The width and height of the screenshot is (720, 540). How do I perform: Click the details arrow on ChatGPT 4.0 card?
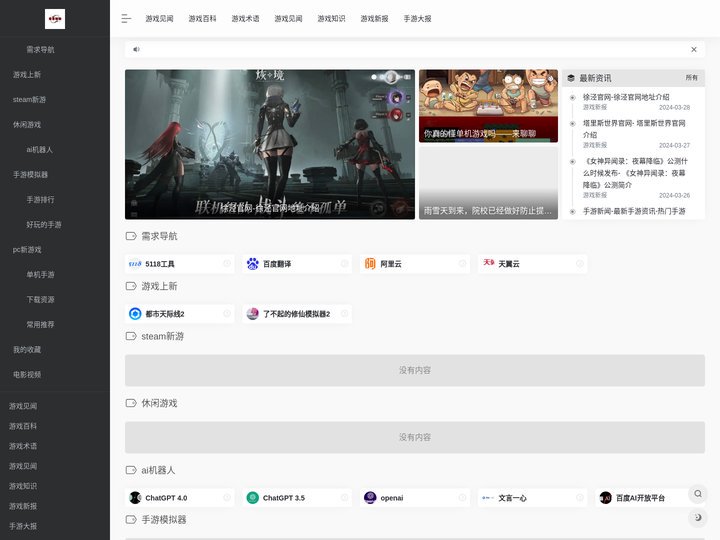click(227, 497)
